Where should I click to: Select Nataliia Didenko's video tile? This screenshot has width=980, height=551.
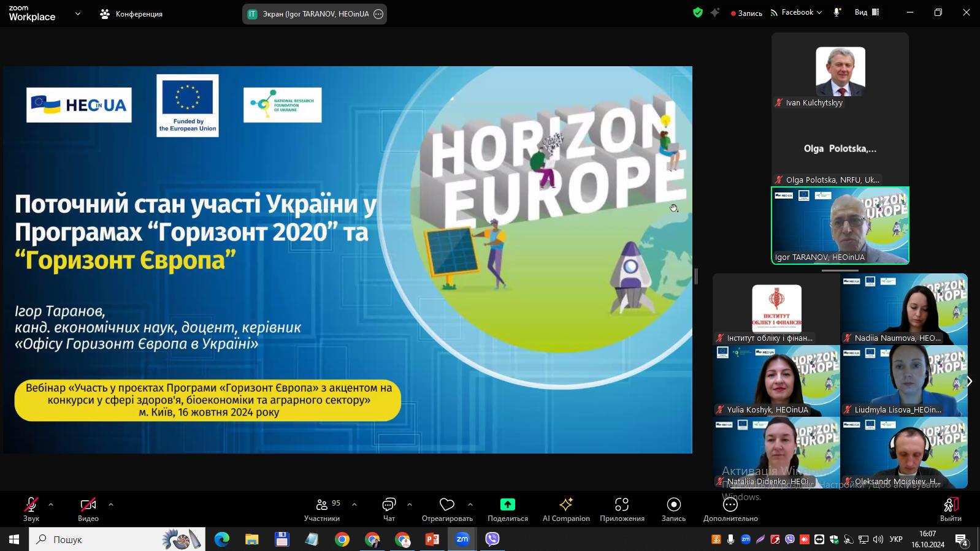tap(776, 452)
